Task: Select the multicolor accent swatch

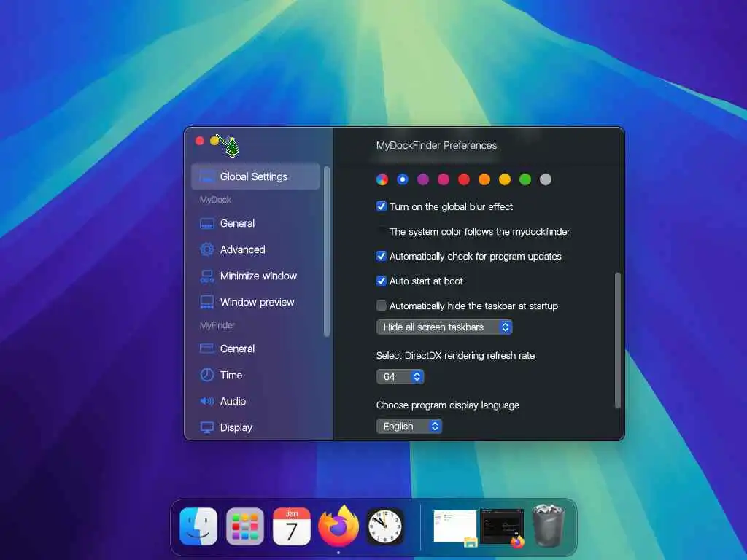Action: pyautogui.click(x=382, y=179)
